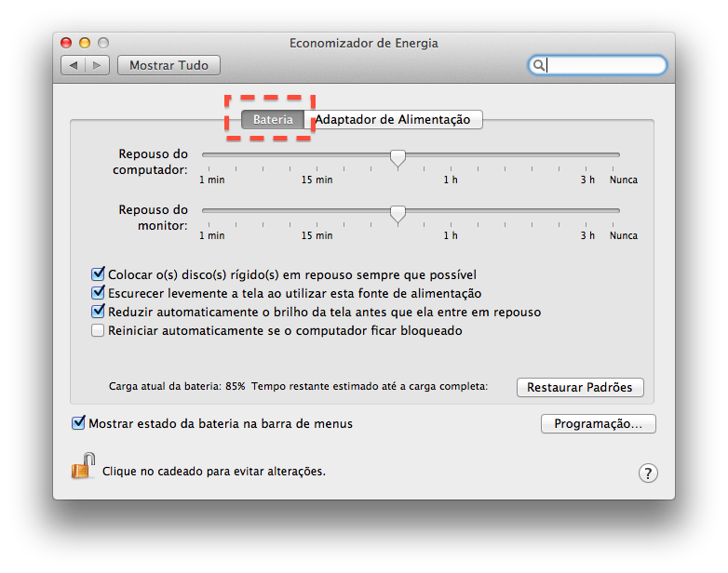Viewport: 728px width, 573px height.
Task: Disable 'Colocar disco(s) rígido(s) em repouso' checkbox
Action: 98,274
